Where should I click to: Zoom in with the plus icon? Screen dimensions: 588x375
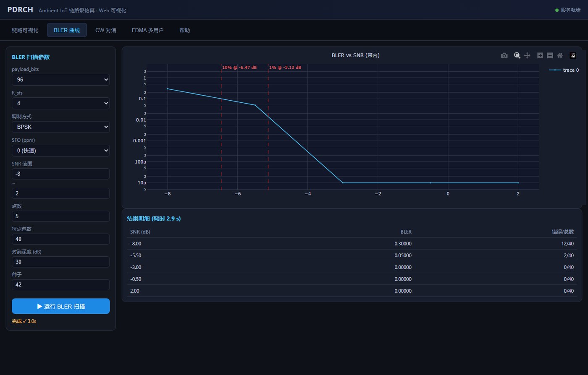[x=540, y=55]
